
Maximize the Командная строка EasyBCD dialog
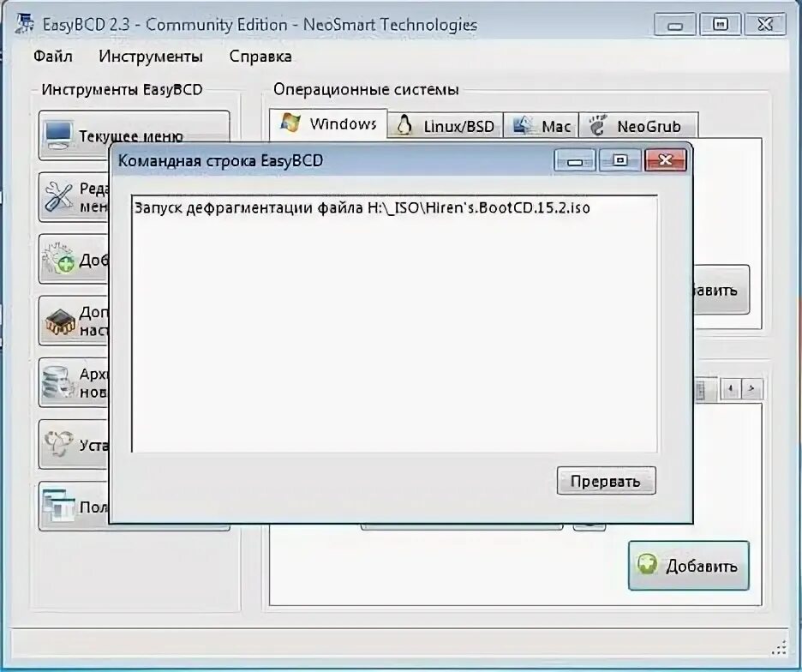[619, 160]
